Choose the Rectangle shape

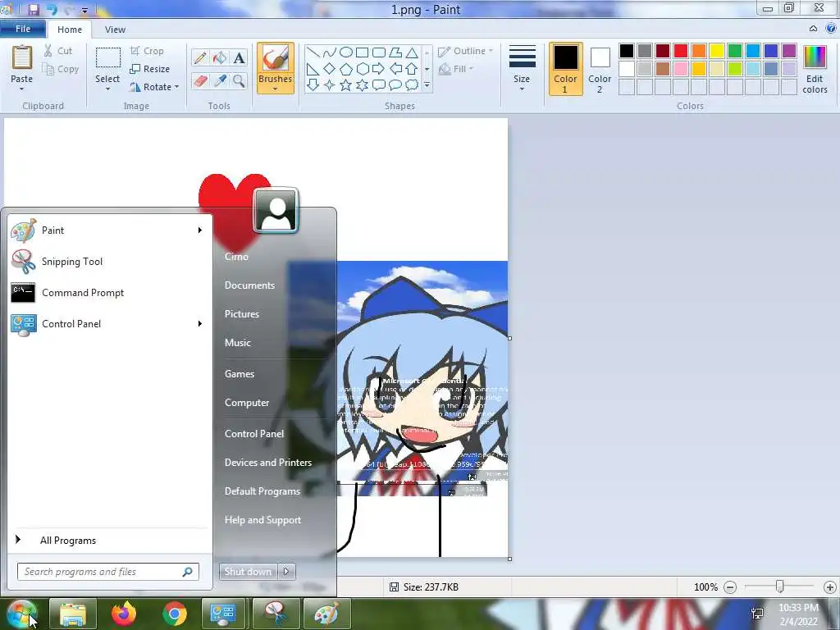[362, 52]
